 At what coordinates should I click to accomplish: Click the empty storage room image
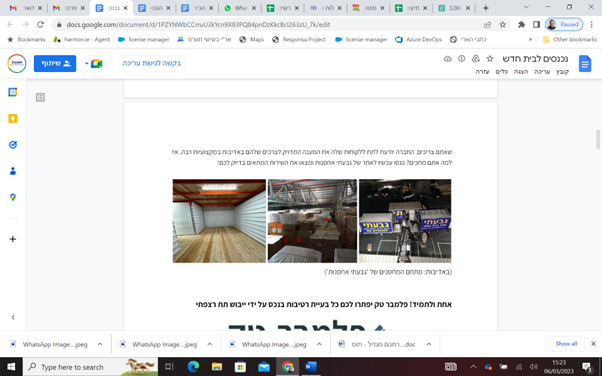point(219,221)
